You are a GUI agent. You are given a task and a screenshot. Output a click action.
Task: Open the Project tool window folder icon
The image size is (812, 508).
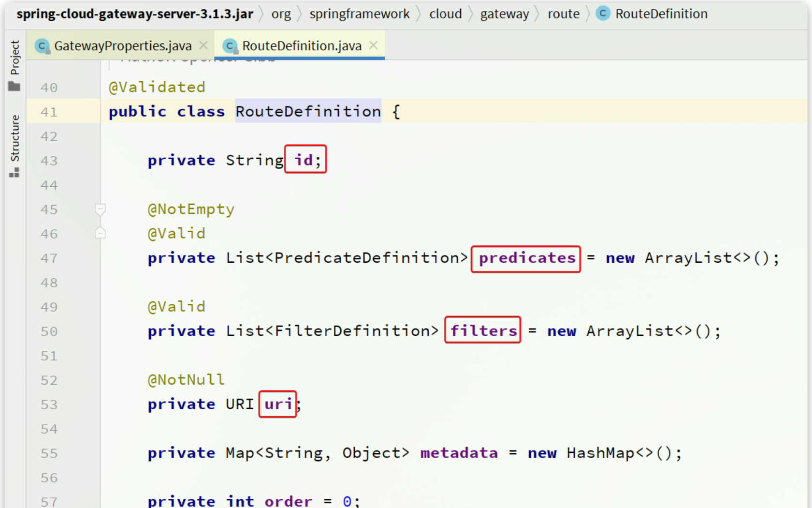tap(14, 87)
